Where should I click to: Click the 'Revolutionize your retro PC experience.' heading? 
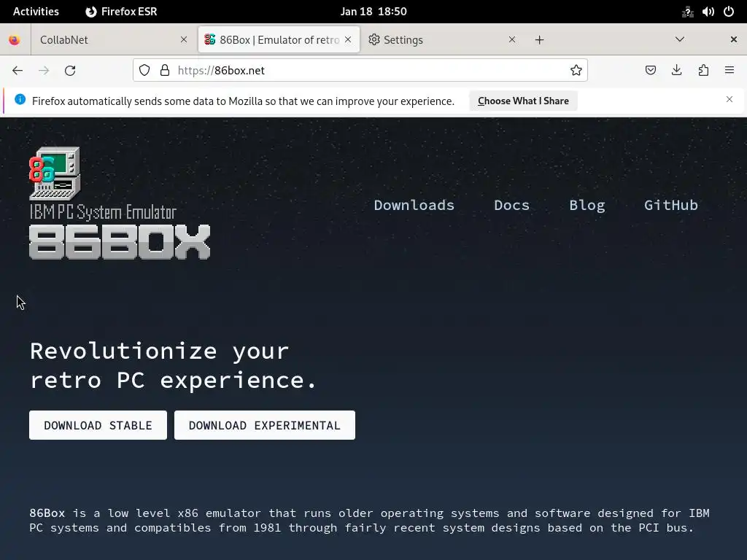173,365
